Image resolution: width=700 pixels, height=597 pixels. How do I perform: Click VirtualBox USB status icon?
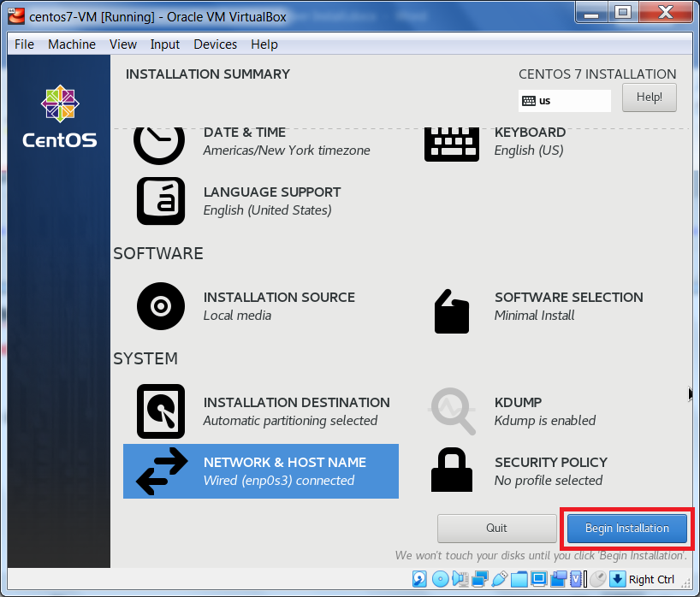[500, 579]
